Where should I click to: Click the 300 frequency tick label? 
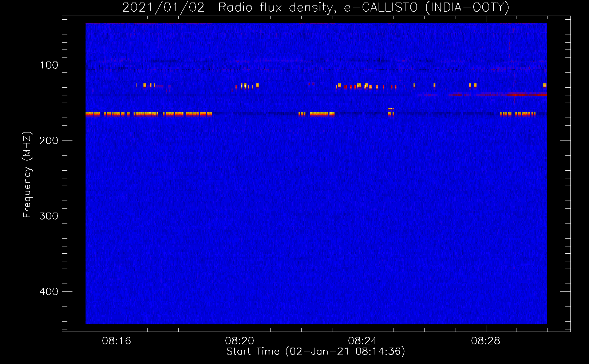point(49,216)
